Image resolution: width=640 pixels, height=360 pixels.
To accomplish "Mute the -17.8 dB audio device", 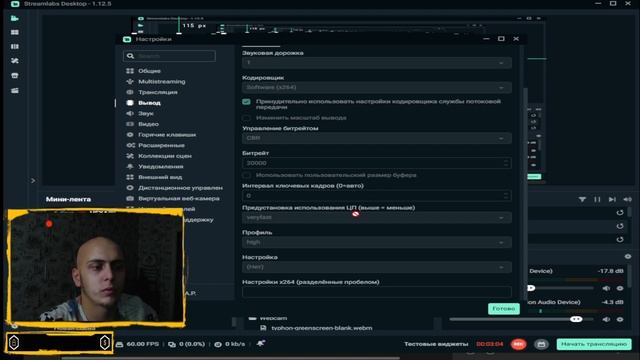I will (606, 288).
